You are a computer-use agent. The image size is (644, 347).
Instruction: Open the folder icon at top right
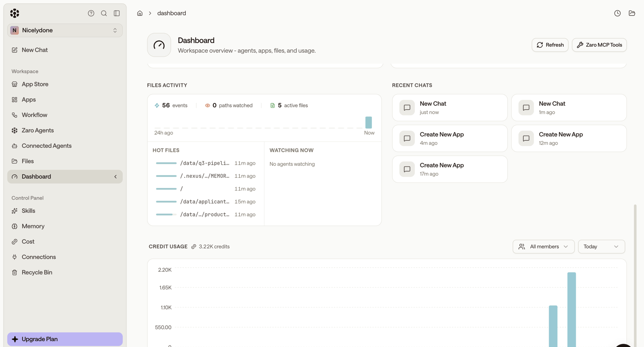click(x=632, y=13)
